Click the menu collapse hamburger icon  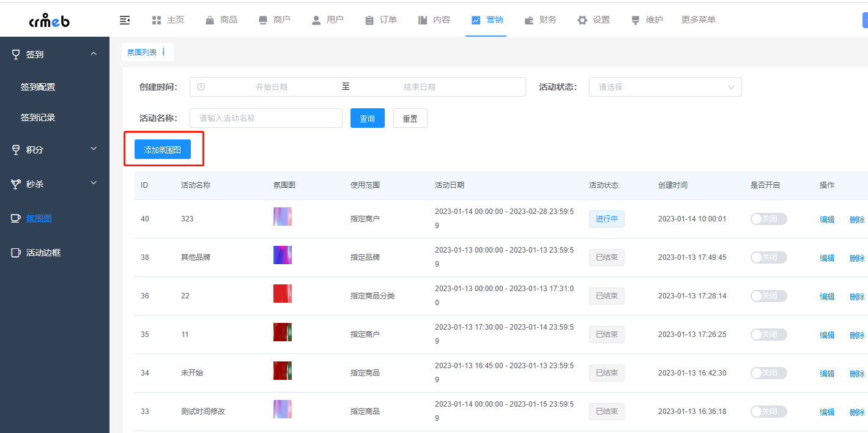[x=125, y=20]
